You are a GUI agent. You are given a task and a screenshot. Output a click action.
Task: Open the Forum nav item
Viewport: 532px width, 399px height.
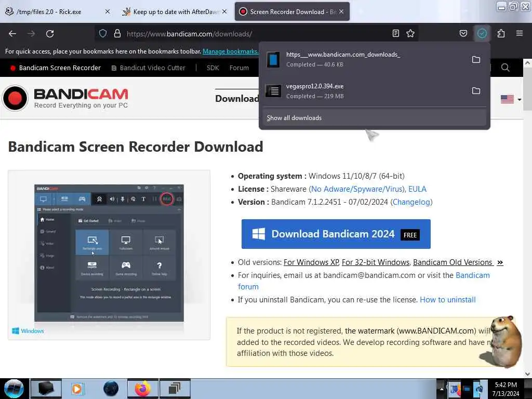click(239, 68)
